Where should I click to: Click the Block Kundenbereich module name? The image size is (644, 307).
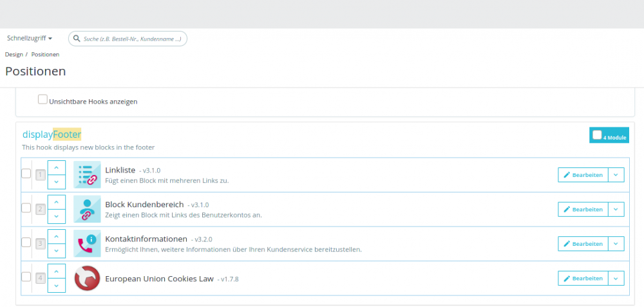tap(144, 204)
